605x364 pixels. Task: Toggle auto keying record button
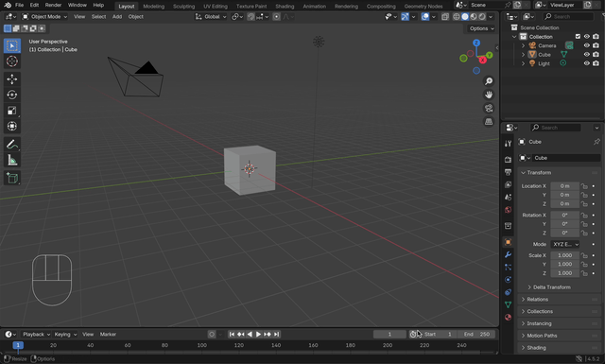[212, 335]
